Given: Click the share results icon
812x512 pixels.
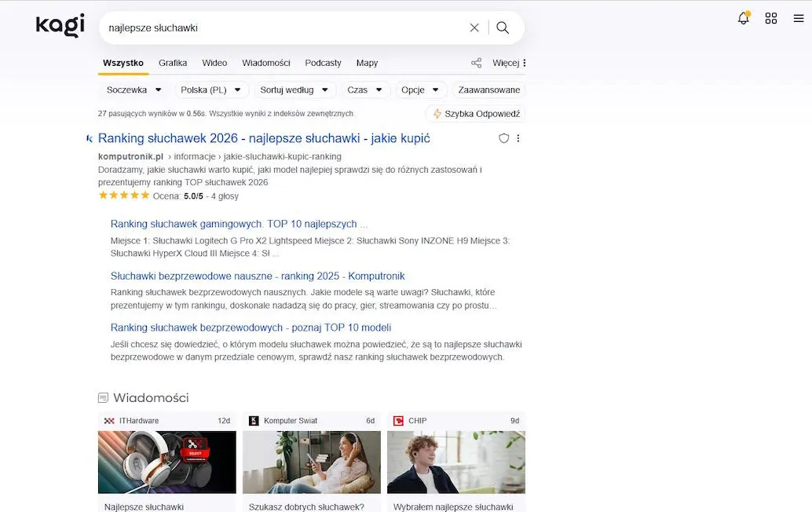Looking at the screenshot, I should point(476,62).
